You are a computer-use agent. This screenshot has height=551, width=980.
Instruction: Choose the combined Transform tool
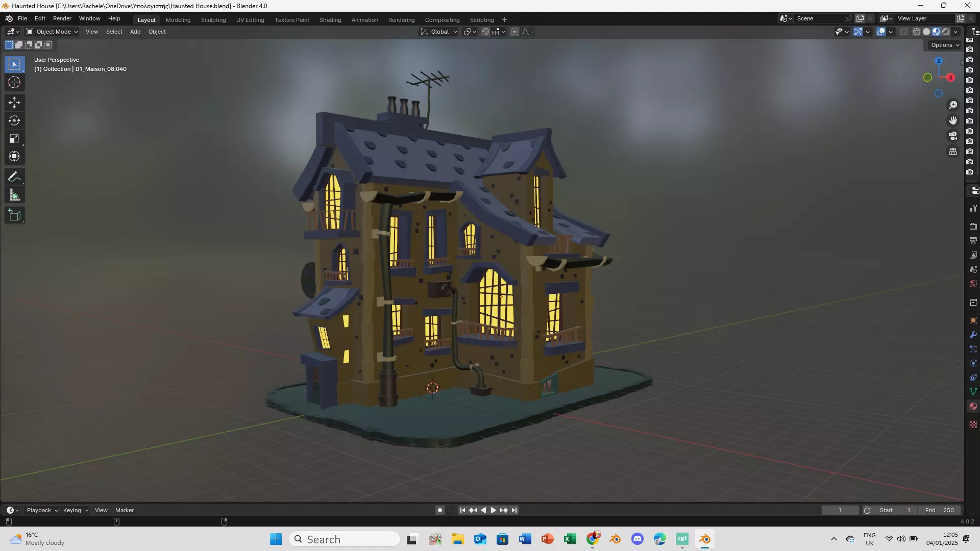tap(14, 156)
